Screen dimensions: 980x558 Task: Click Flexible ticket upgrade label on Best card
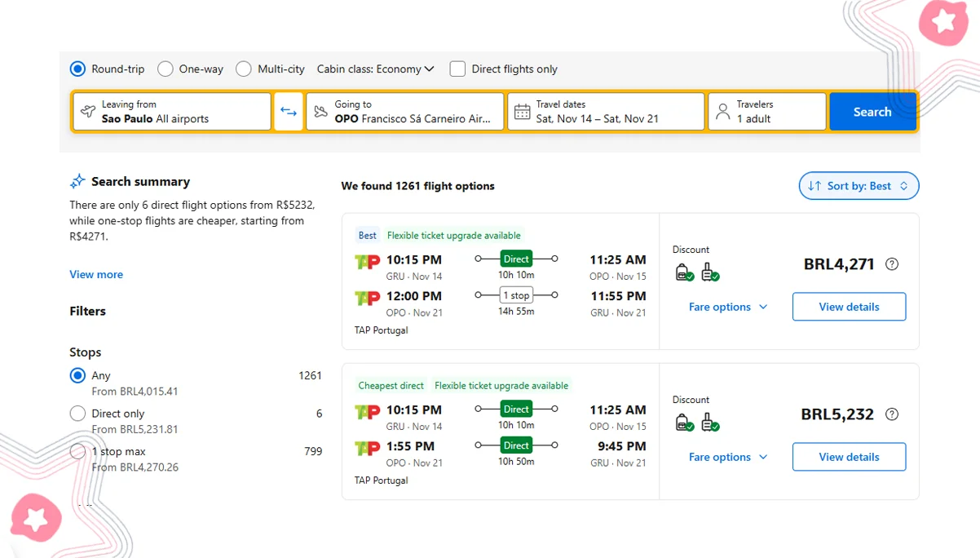(x=453, y=235)
